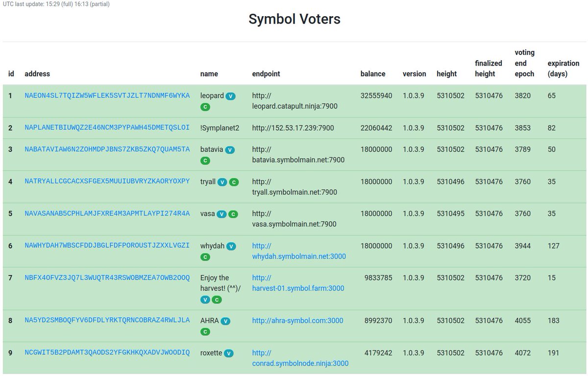Select the tryall.symbolmain.net:7900 endpoint text
Viewport: 588px width, 376px height.
click(x=295, y=187)
